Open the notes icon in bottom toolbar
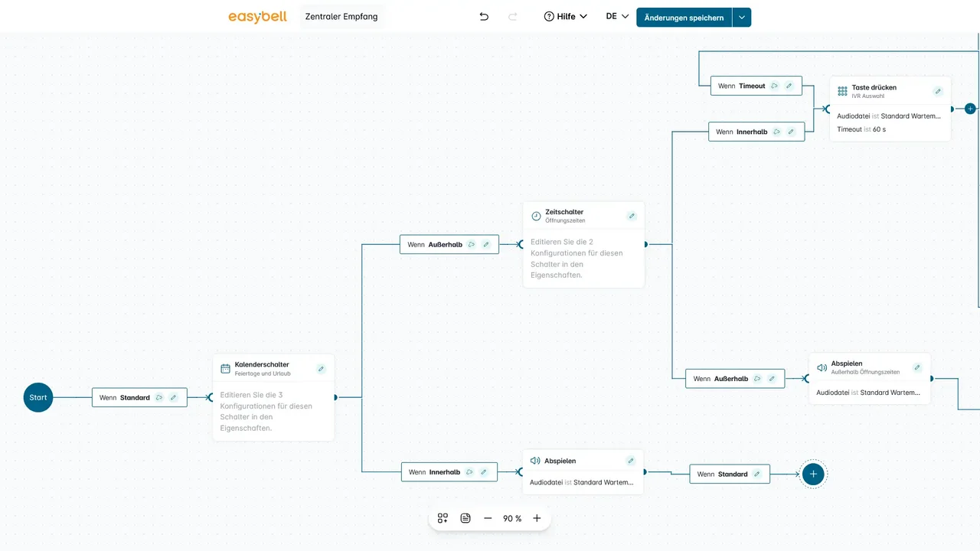 (465, 518)
